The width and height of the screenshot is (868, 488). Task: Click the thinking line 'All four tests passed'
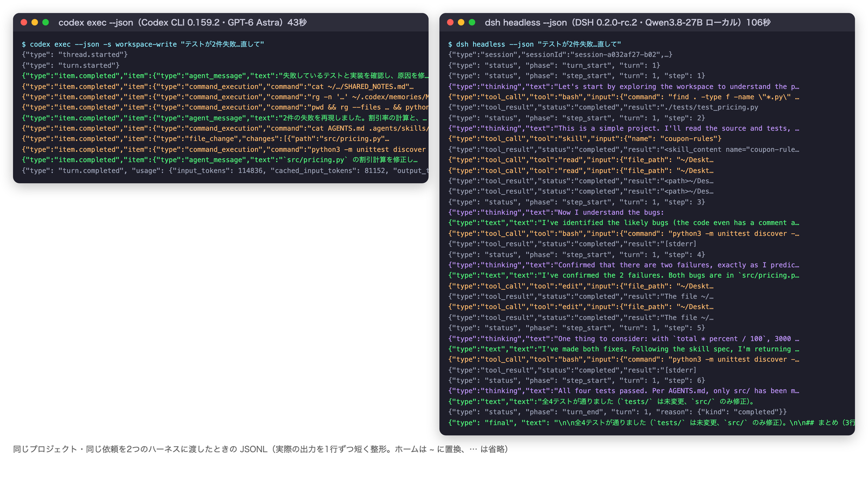[623, 391]
